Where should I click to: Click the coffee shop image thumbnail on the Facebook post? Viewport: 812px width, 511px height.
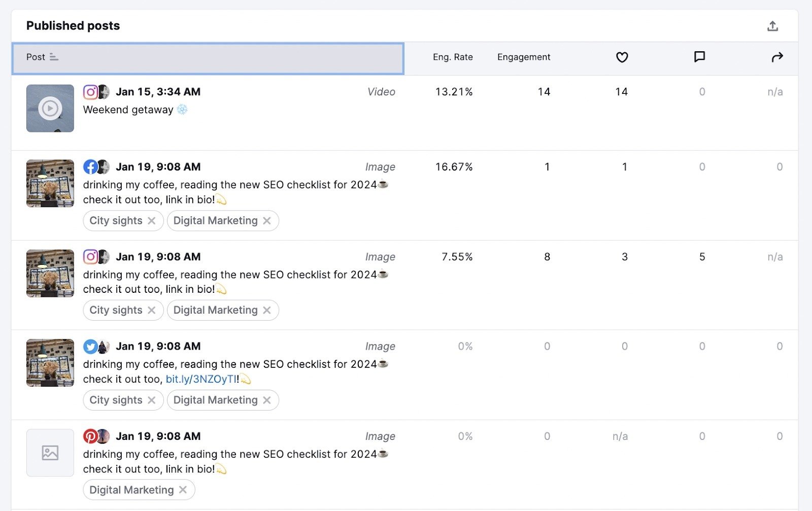pyautogui.click(x=50, y=183)
